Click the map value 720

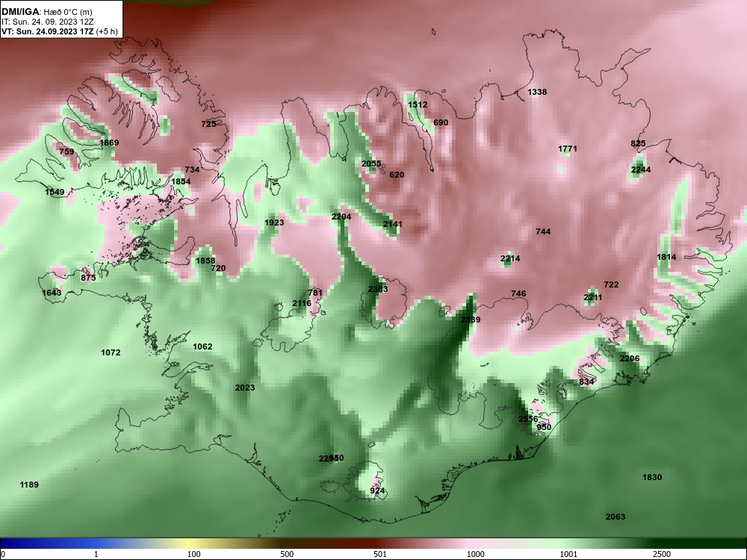coord(218,268)
